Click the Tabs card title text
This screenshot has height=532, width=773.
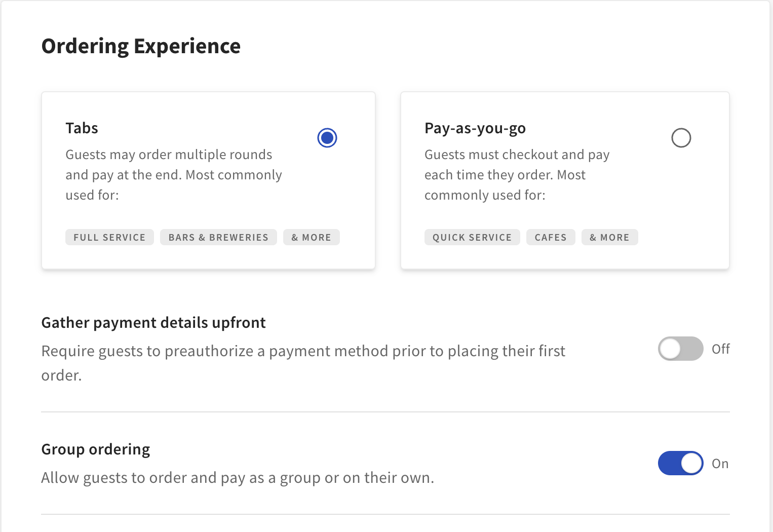pos(82,128)
